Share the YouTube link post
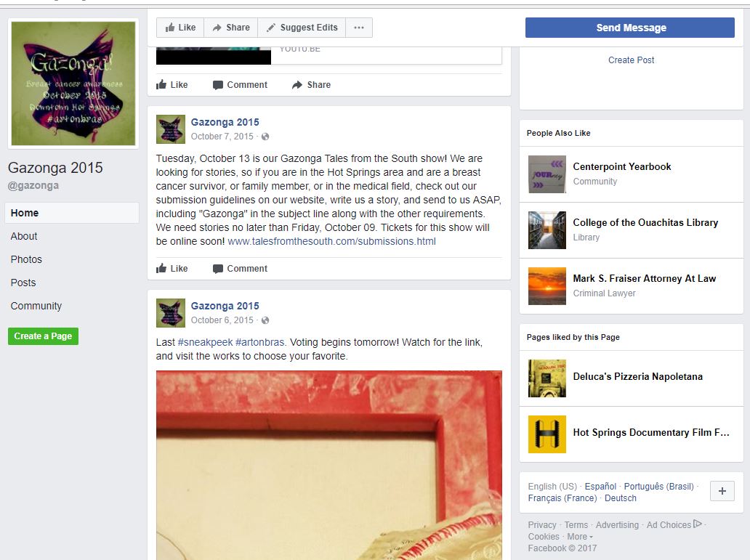Viewport: 750px width, 560px height. point(311,85)
